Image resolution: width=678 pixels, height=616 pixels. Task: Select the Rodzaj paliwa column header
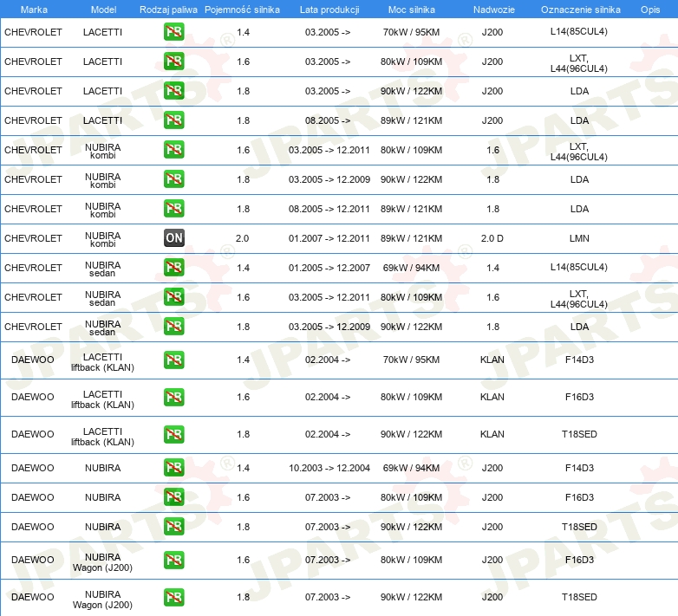pyautogui.click(x=168, y=10)
